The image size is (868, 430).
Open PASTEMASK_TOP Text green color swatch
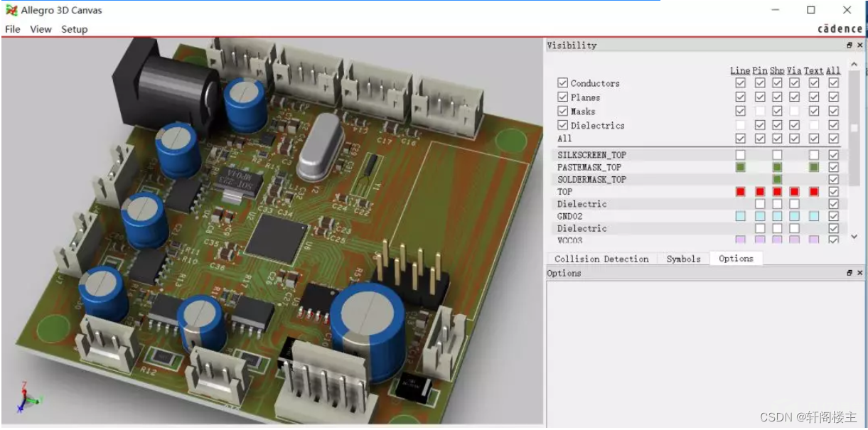coord(814,167)
